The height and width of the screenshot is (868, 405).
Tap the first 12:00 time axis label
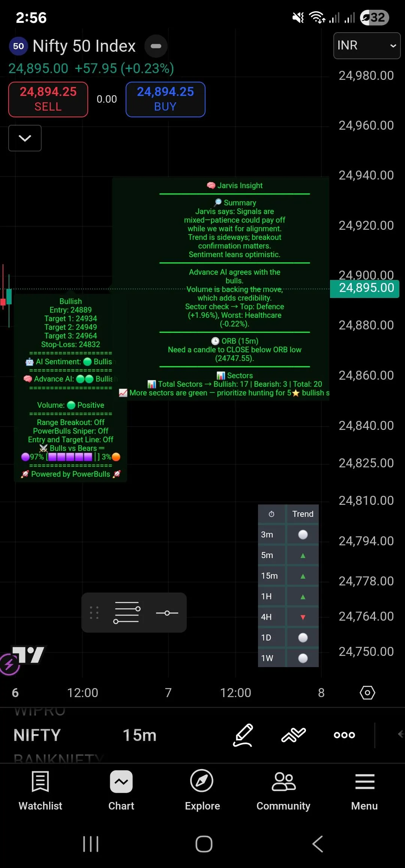pyautogui.click(x=82, y=693)
